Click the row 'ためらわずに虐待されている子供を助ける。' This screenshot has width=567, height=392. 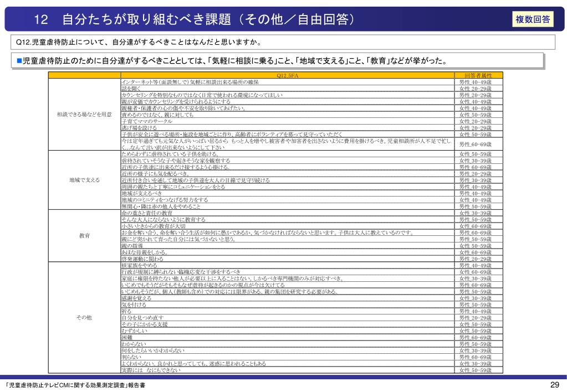click(288, 154)
